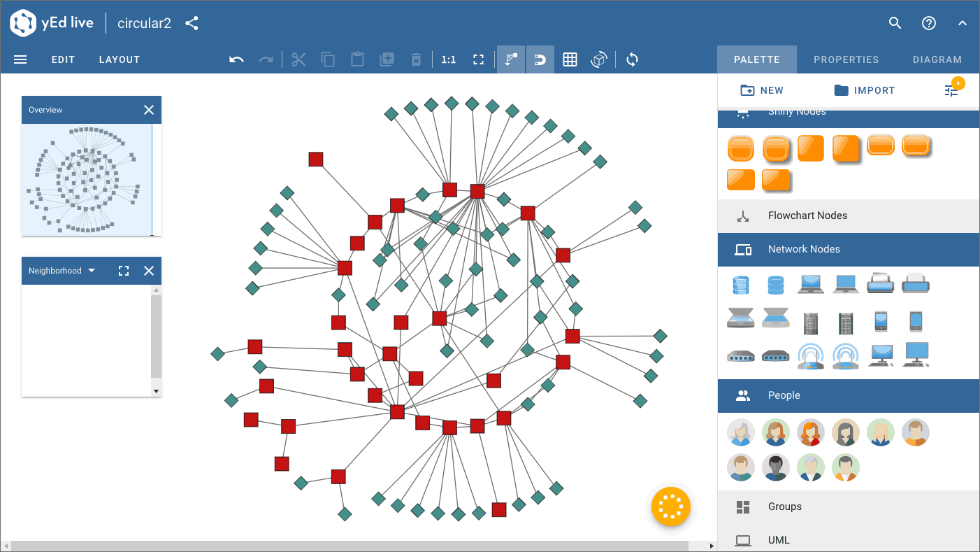Open the search magnifier icon
This screenshot has width=980, height=552.
(x=895, y=23)
